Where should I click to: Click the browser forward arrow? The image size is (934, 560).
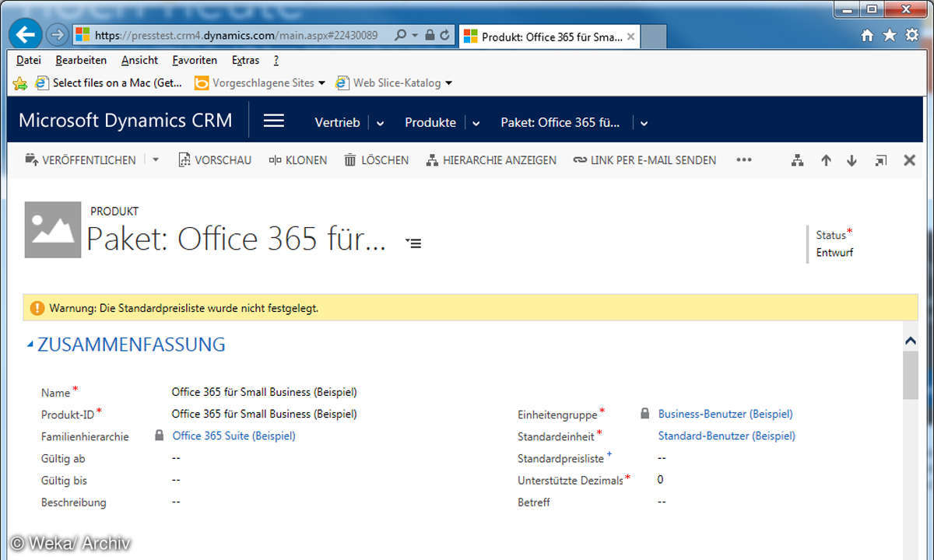pos(57,35)
